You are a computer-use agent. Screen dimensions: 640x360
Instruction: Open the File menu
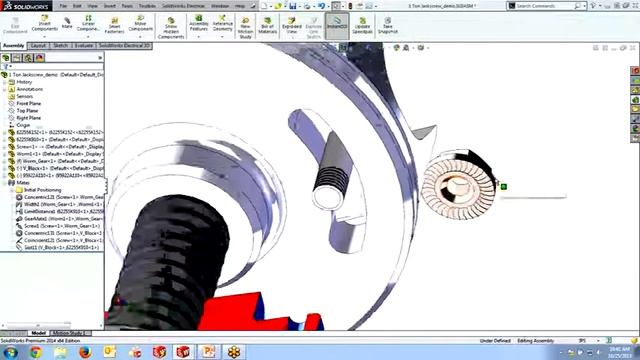click(x=63, y=6)
